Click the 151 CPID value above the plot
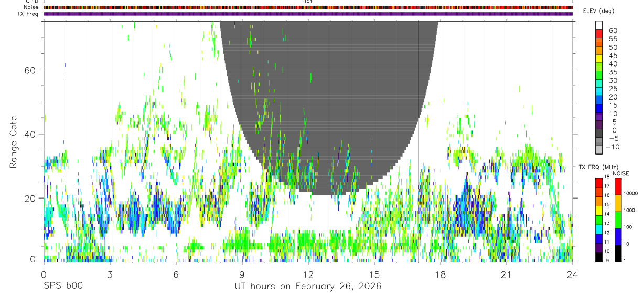Screen dimensions: 644x297 pos(308,2)
